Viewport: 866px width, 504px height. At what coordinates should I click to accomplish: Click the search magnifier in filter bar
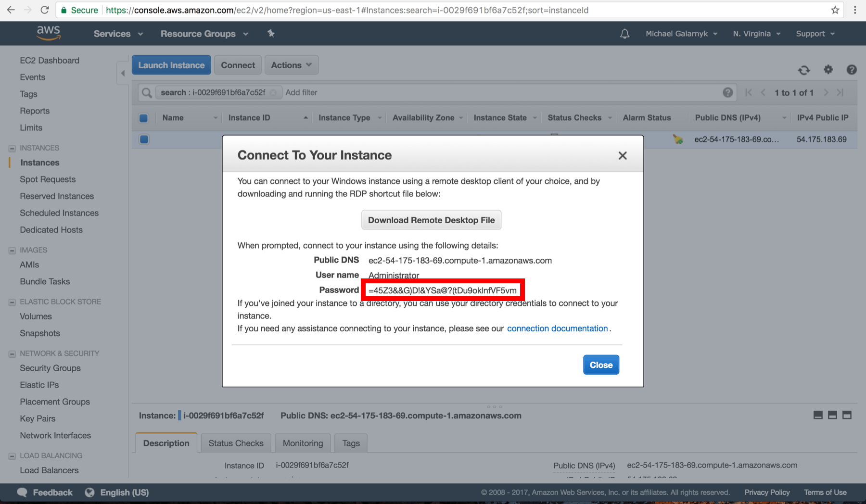point(146,92)
